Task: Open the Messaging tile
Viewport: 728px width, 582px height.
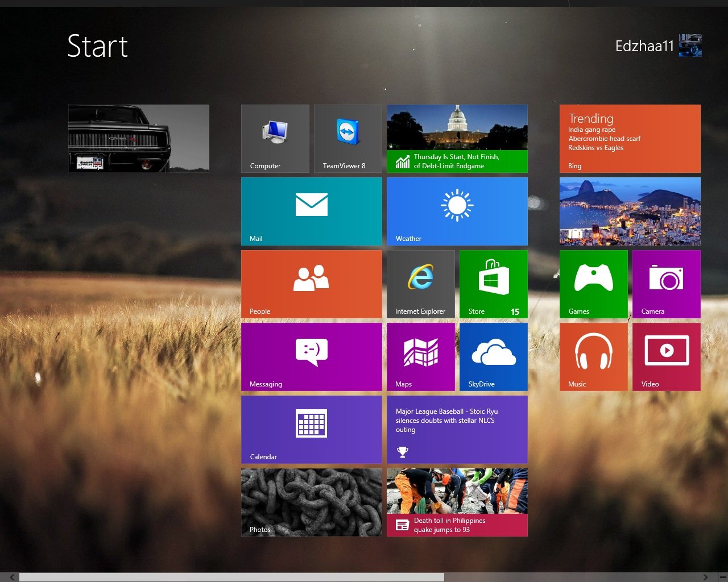Action: tap(312, 357)
